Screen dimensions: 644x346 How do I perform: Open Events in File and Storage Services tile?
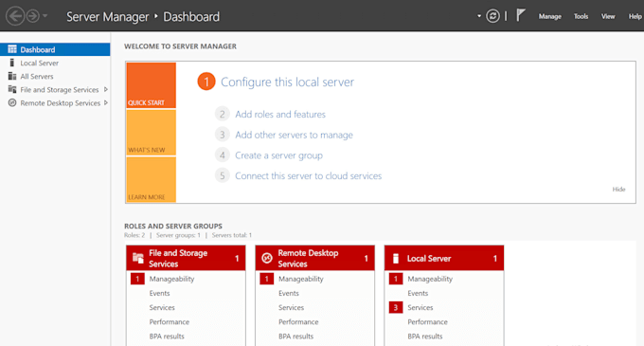click(x=159, y=294)
